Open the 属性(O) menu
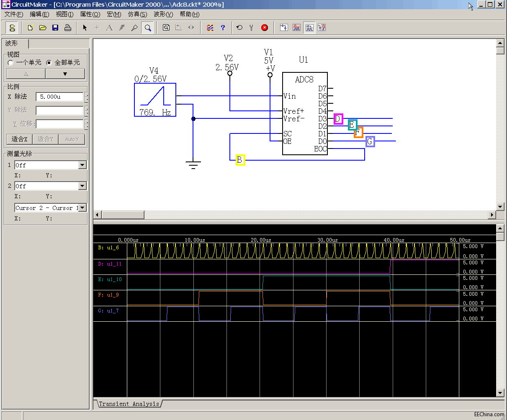Viewport: 507px width, 420px height. [x=90, y=14]
